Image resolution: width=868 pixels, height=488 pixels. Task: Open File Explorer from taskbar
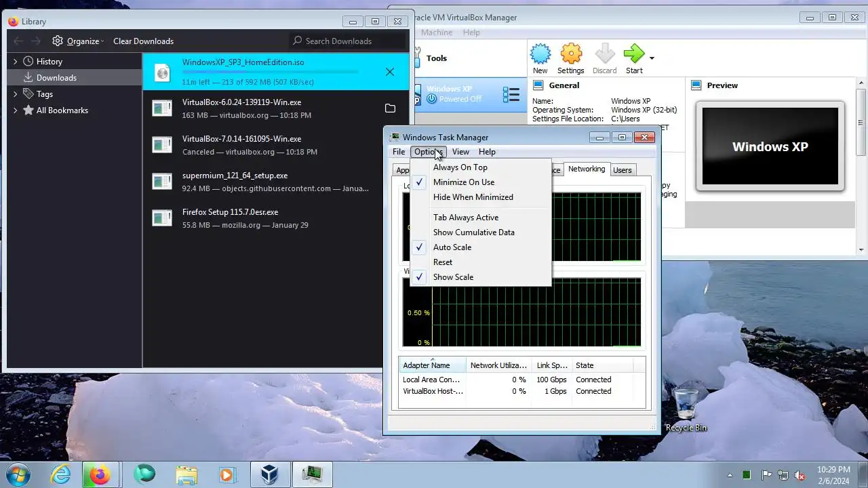(x=186, y=474)
